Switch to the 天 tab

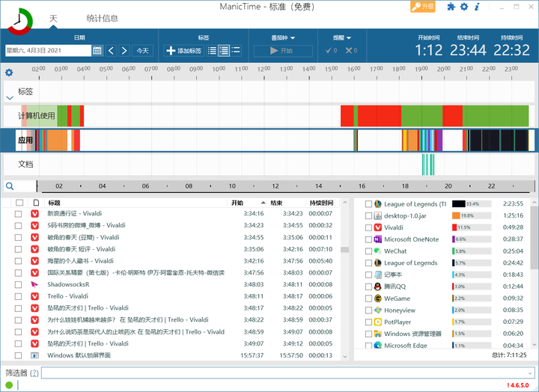[x=53, y=18]
